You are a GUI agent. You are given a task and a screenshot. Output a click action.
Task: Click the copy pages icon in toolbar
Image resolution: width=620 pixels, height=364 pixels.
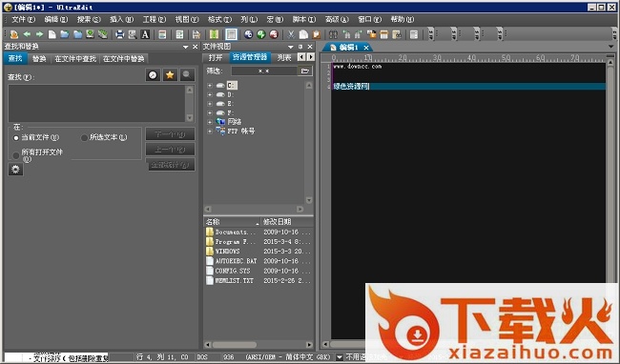tap(303, 34)
